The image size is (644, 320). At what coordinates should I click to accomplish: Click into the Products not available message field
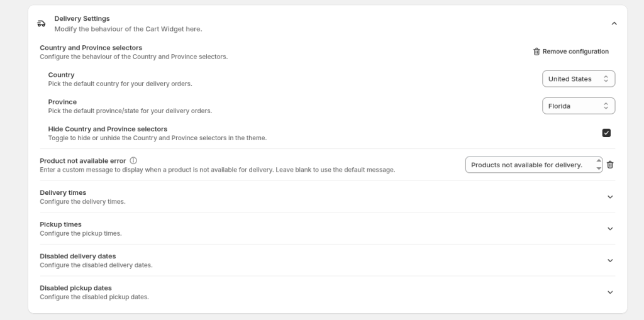point(527,165)
